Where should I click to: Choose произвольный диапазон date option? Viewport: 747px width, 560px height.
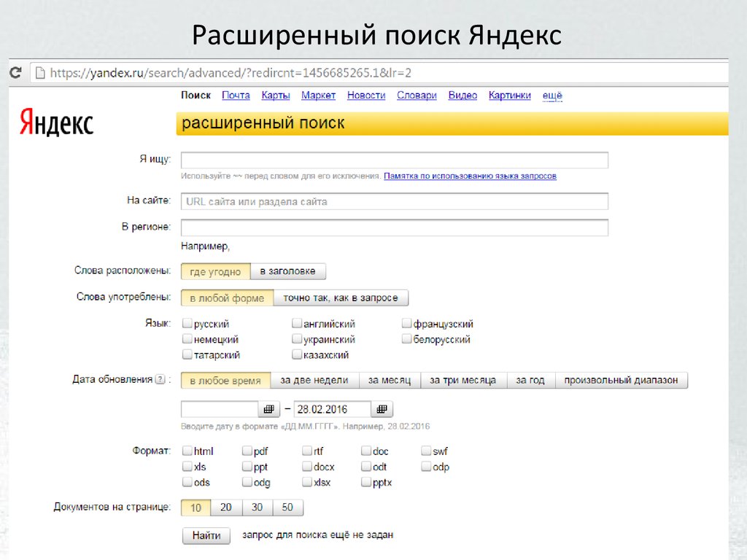[x=621, y=380]
